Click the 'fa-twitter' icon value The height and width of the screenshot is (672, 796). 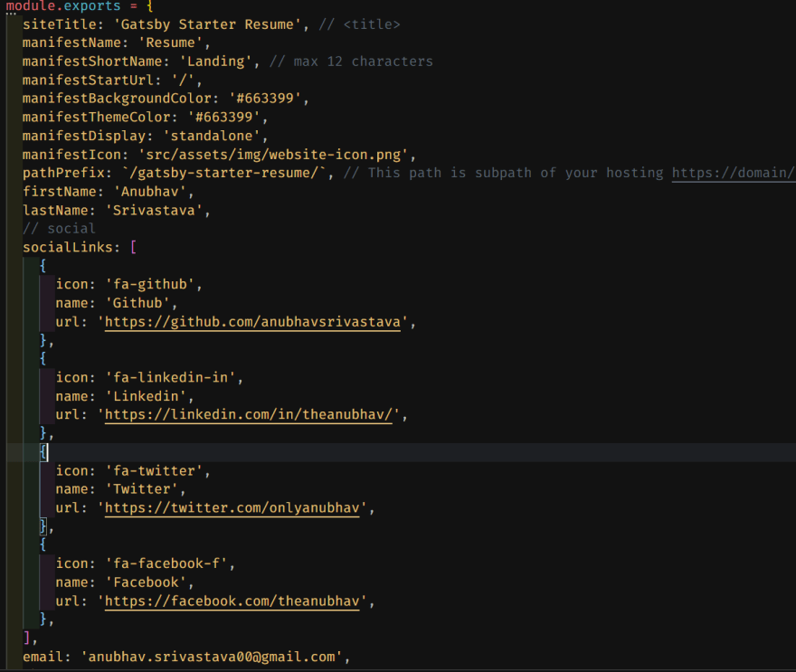[x=154, y=471]
